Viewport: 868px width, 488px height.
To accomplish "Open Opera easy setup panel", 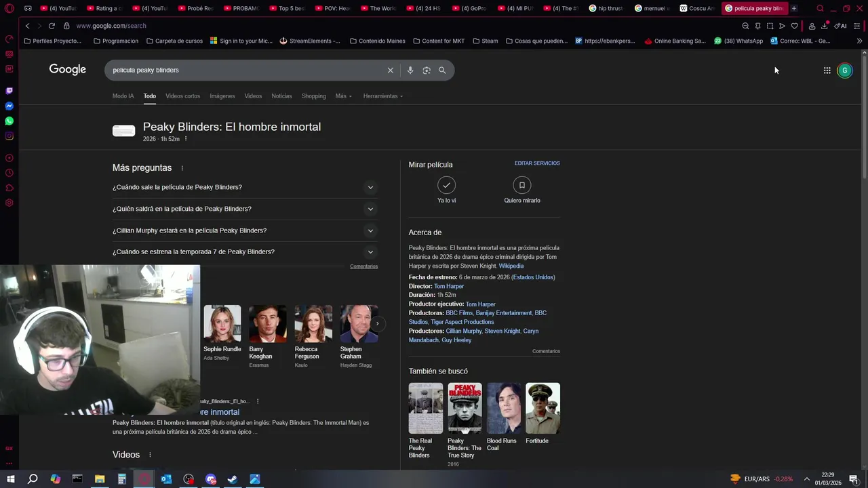I will click(x=857, y=26).
